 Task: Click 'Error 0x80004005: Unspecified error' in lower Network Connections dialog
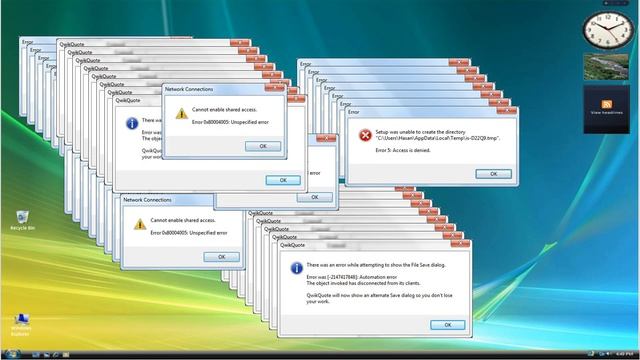[x=189, y=233]
